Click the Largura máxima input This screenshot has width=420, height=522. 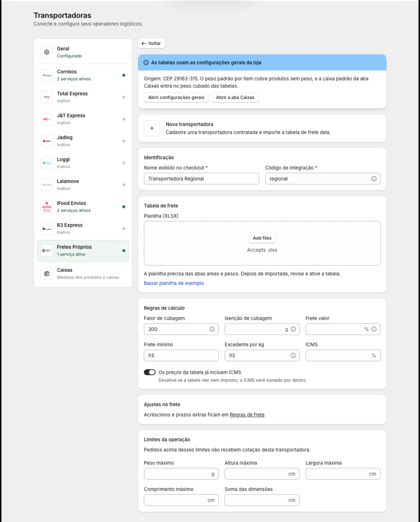click(x=343, y=474)
